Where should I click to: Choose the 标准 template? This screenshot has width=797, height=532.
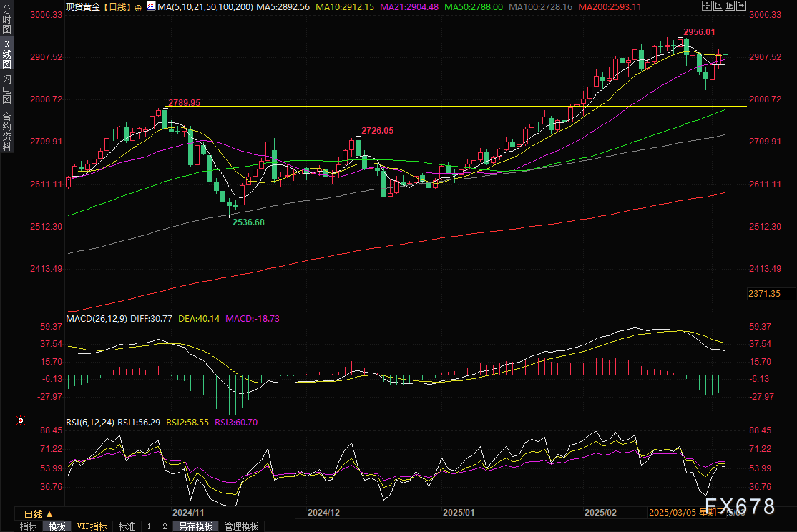(127, 526)
